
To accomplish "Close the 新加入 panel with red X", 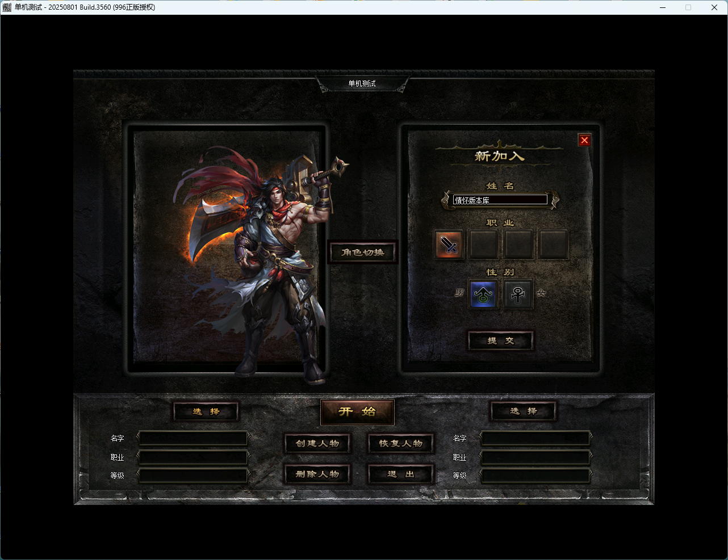I will 584,140.
